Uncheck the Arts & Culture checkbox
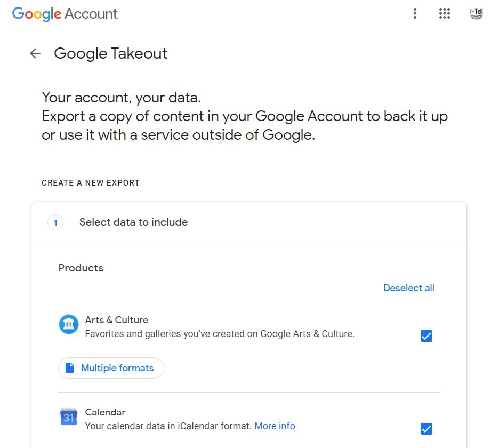The height and width of the screenshot is (448, 491). pos(426,336)
